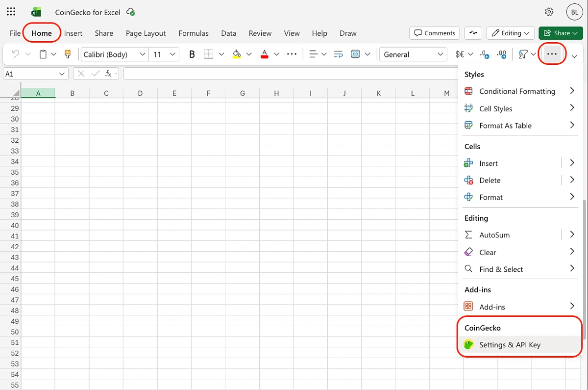Switch to the Insert tab
The width and height of the screenshot is (588, 390).
[73, 33]
